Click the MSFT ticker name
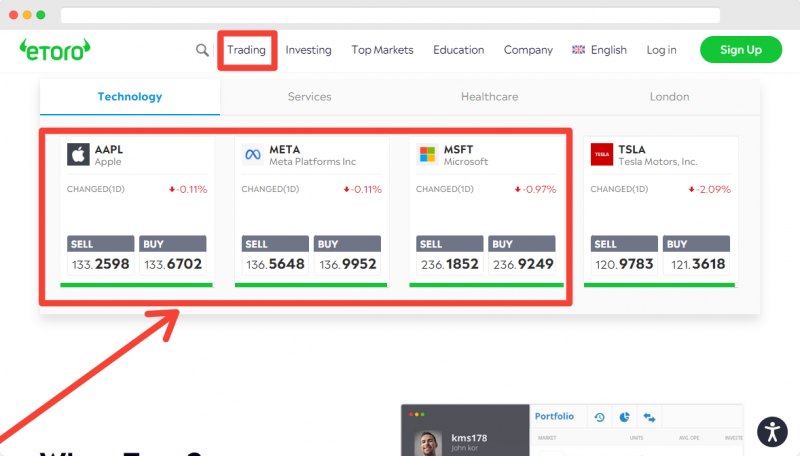The image size is (800, 456). click(x=458, y=149)
